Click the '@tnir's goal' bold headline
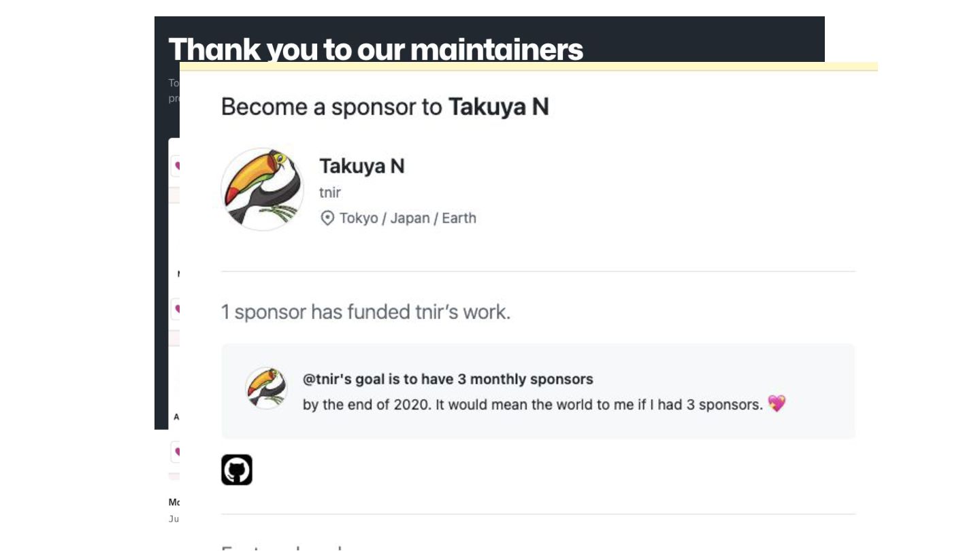980x551 pixels. (x=447, y=379)
